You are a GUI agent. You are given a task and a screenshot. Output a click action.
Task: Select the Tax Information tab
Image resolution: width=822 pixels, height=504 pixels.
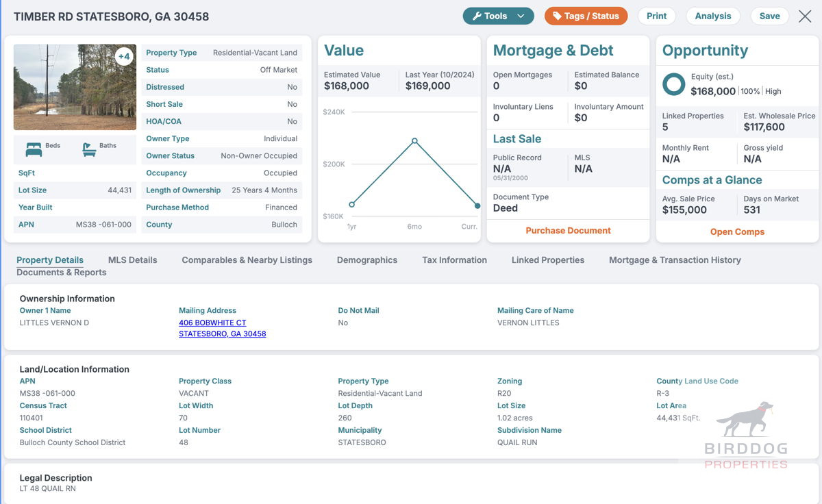[454, 260]
